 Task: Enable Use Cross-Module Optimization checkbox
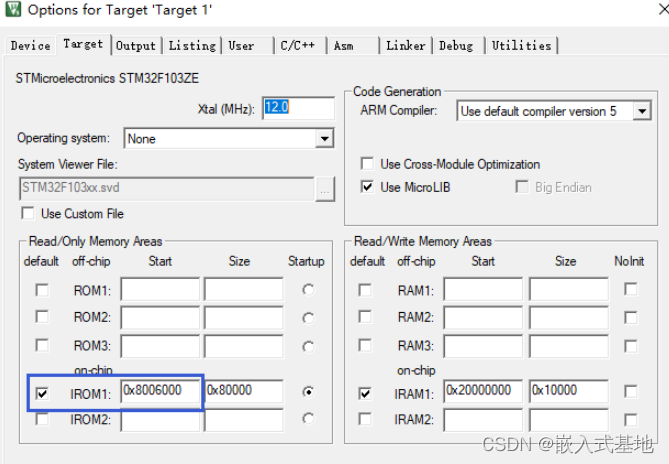coord(366,164)
